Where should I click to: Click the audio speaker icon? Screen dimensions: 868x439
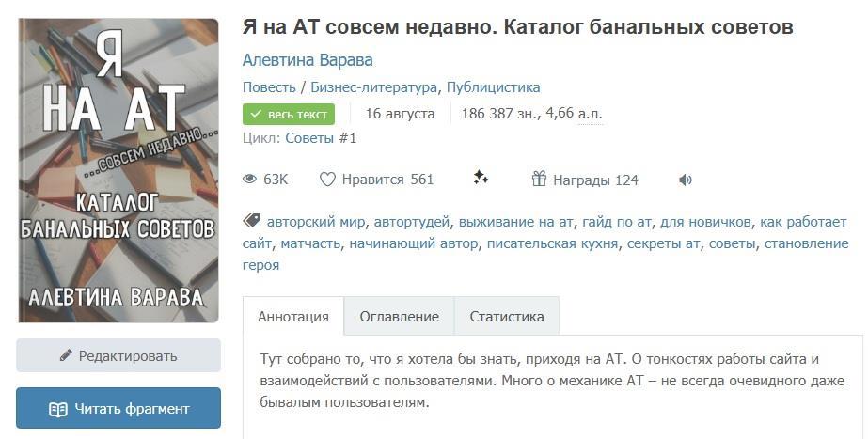686,180
